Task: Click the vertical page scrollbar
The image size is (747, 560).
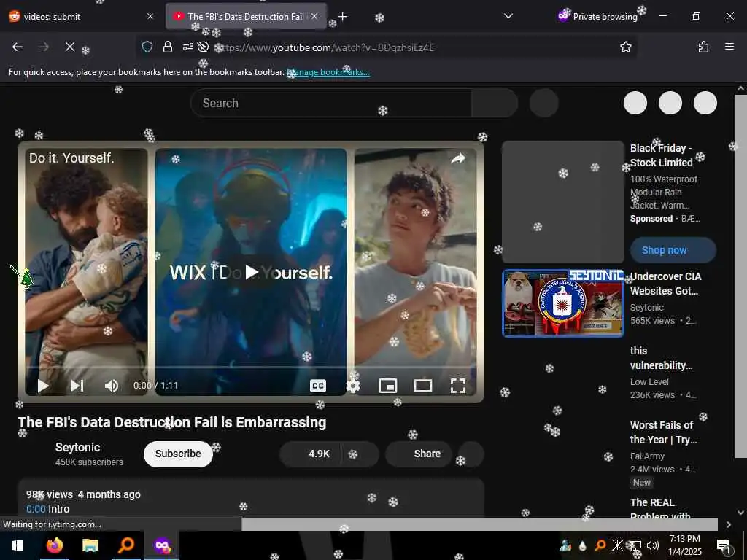Action: tap(740, 276)
